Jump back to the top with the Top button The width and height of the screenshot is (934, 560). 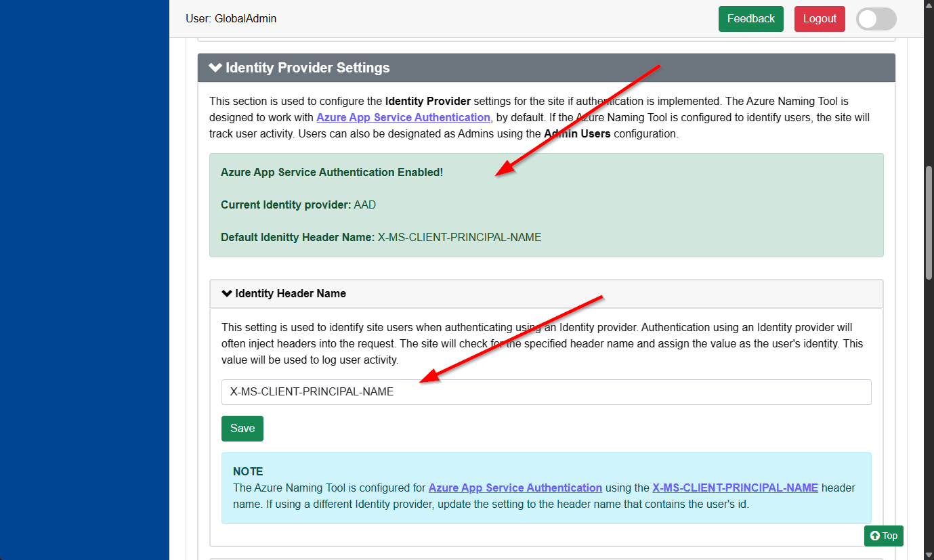point(884,536)
